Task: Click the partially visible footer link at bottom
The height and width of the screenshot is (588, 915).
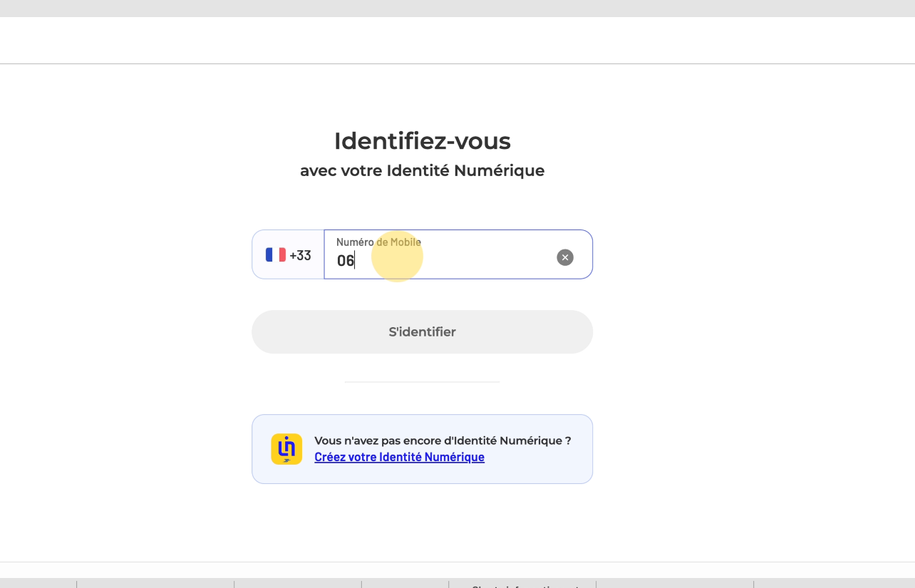Action: [524, 585]
